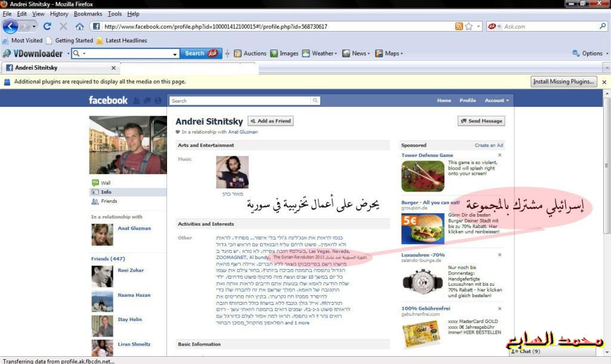Dismiss the Tower Defense Game ad
The width and height of the screenshot is (611, 364).
(x=499, y=155)
